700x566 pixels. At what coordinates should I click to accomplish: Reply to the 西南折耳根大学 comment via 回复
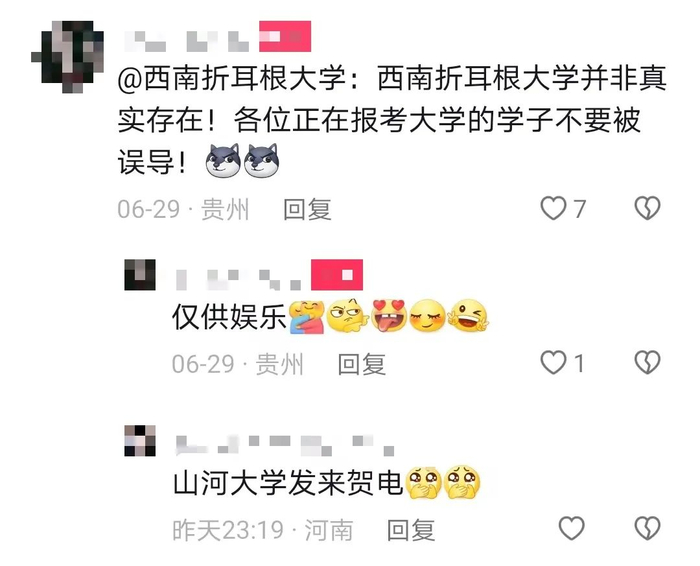pyautogui.click(x=308, y=209)
